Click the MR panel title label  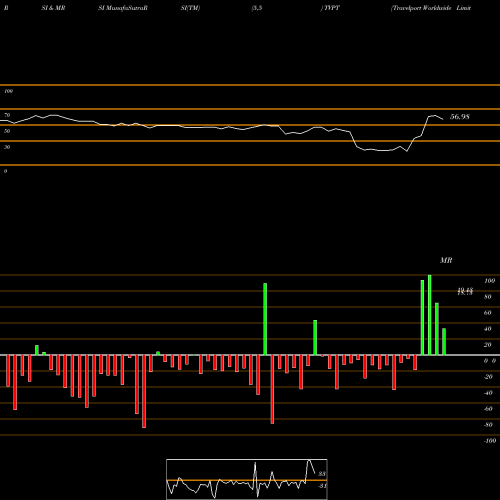point(446,260)
